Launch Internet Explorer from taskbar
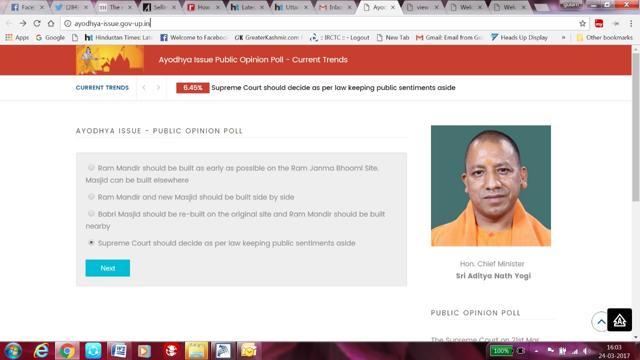The width and height of the screenshot is (640, 360). (41, 351)
